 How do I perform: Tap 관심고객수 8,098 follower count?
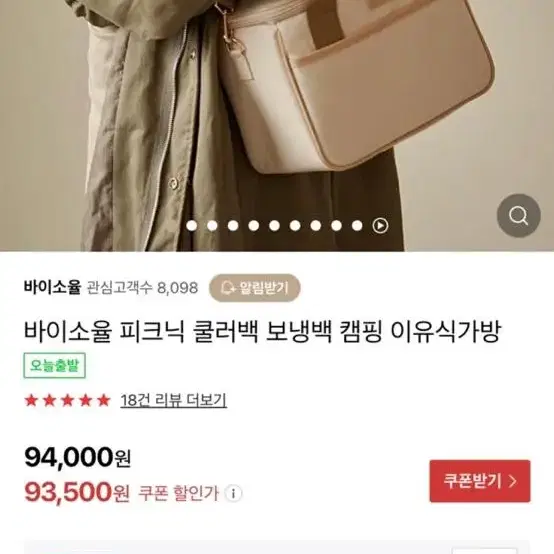142,288
